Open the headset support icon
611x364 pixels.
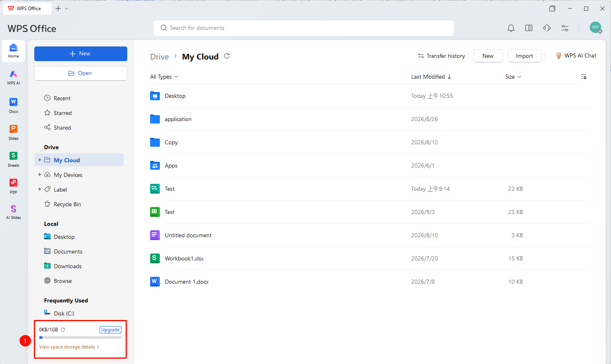[547, 28]
